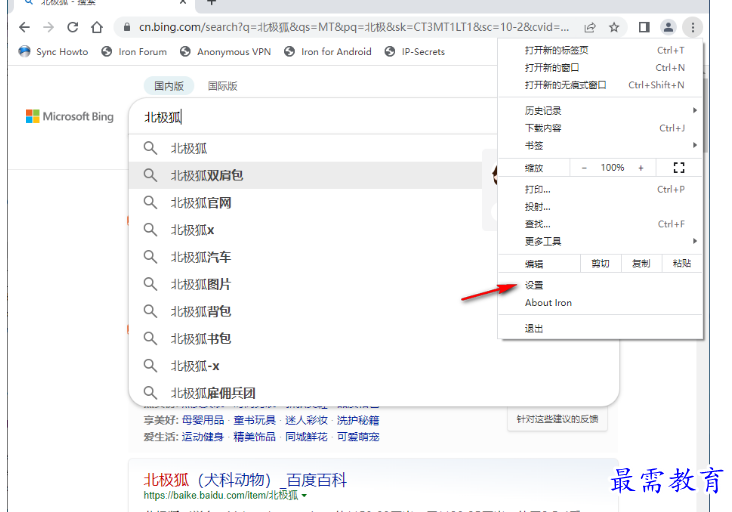Viewport: 732px width, 512px height.
Task: Select 退出 to quit browser
Action: pos(600,329)
